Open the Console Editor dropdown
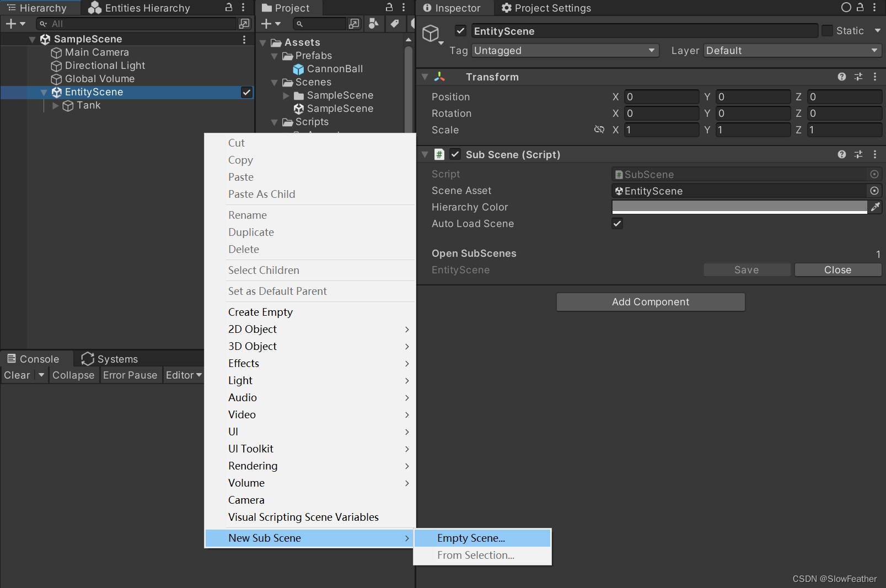The width and height of the screenshot is (886, 588). (184, 375)
